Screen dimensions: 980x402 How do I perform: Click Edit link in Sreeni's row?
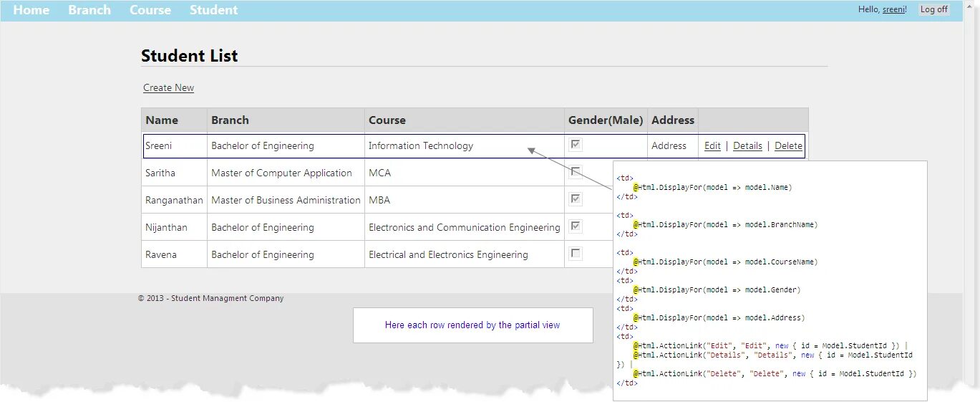click(712, 145)
